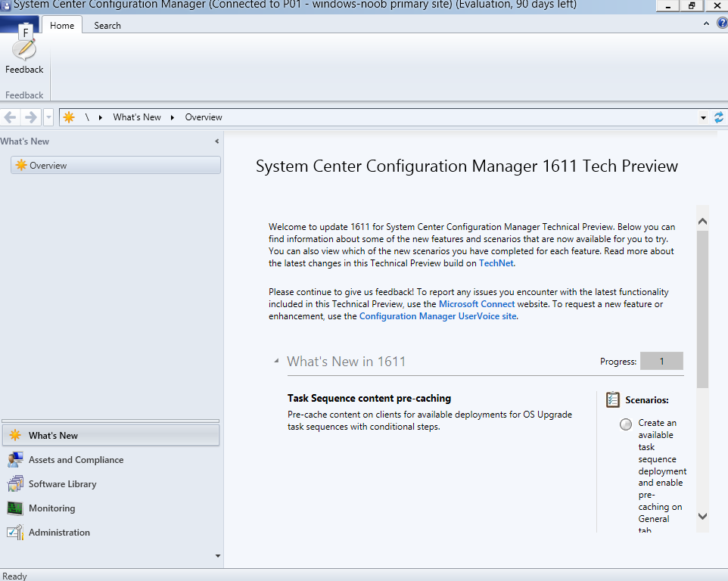Open the Configuration Manager UserVoice site link
This screenshot has width=728, height=581.
(x=438, y=316)
